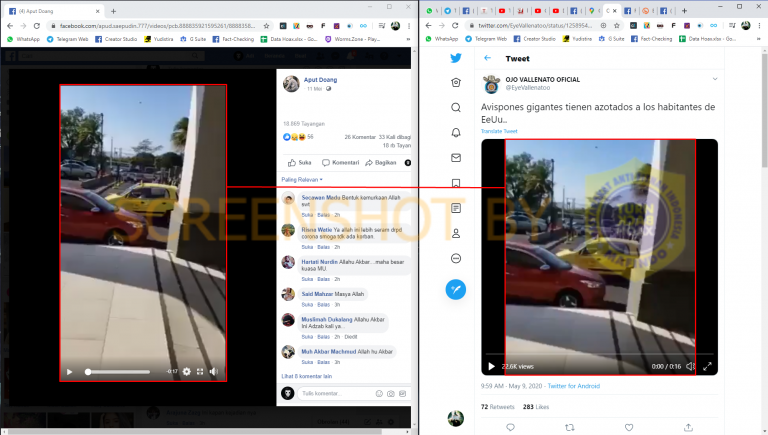
Task: Open Twitter More circle icon
Action: (x=456, y=258)
